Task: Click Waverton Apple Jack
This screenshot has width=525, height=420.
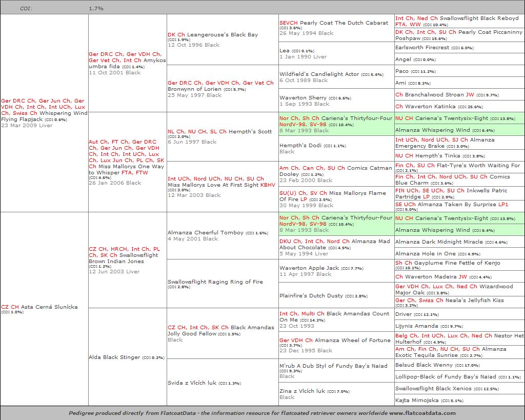Action: [x=309, y=268]
